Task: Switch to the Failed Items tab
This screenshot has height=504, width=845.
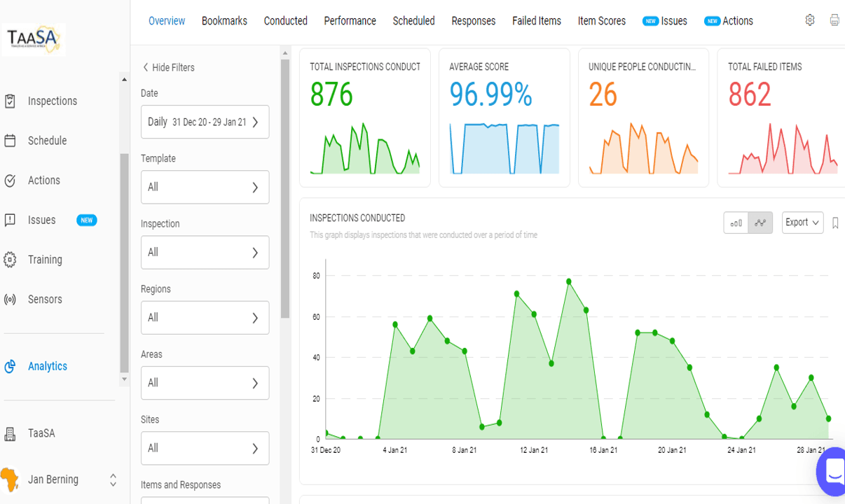Action: [536, 21]
